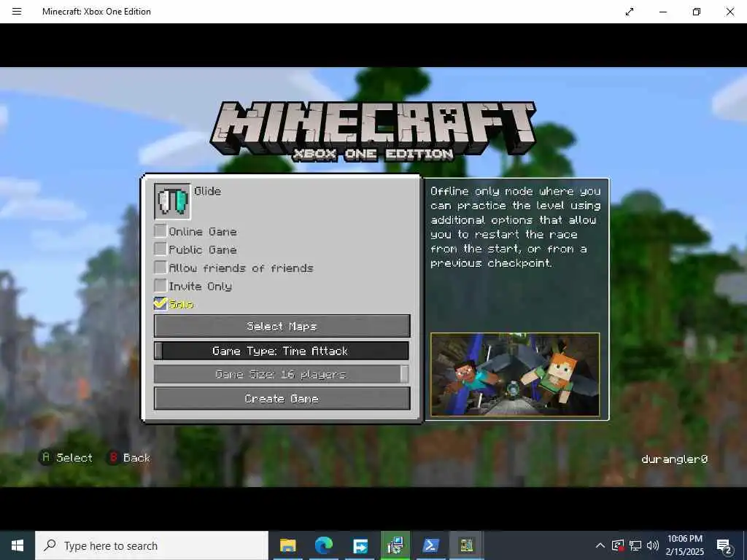This screenshot has height=560, width=747.
Task: Open the Select Maps button
Action: click(x=282, y=326)
